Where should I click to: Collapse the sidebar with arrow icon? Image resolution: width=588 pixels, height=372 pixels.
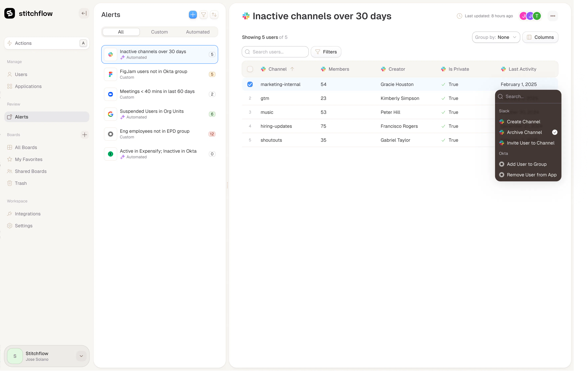84,13
